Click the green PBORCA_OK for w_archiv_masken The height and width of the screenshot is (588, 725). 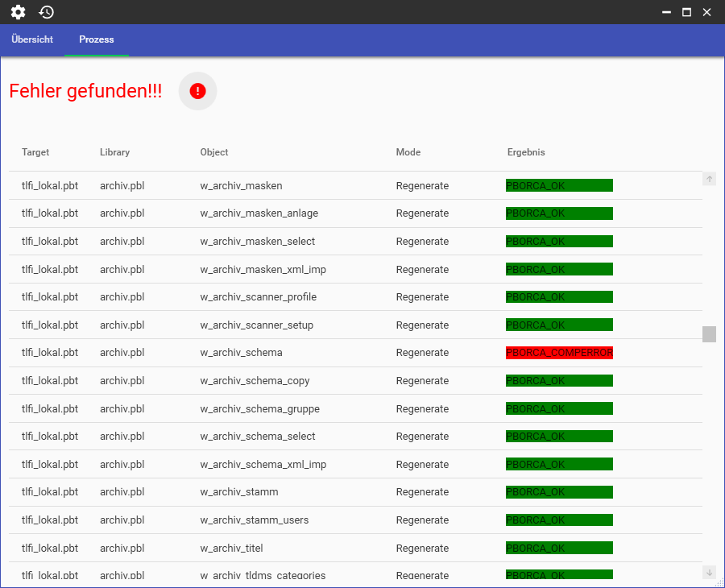point(559,185)
